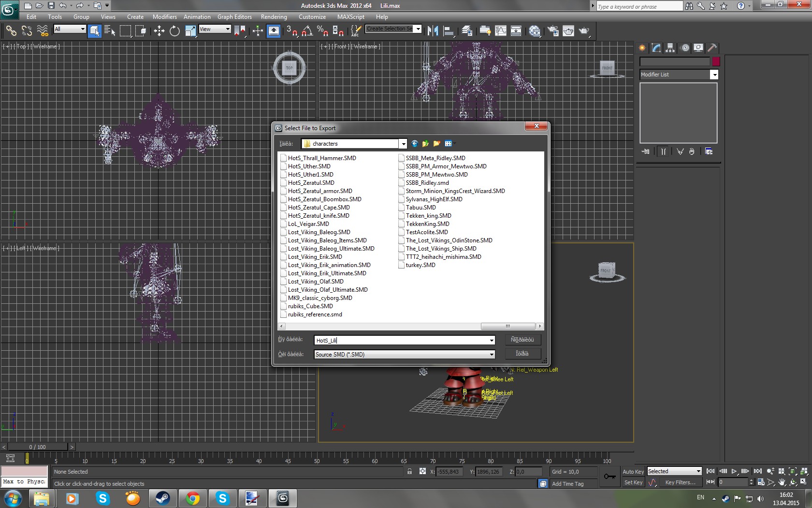Screen dimensions: 812x508
Task: Toggle the Selection Lock padlock
Action: click(409, 472)
